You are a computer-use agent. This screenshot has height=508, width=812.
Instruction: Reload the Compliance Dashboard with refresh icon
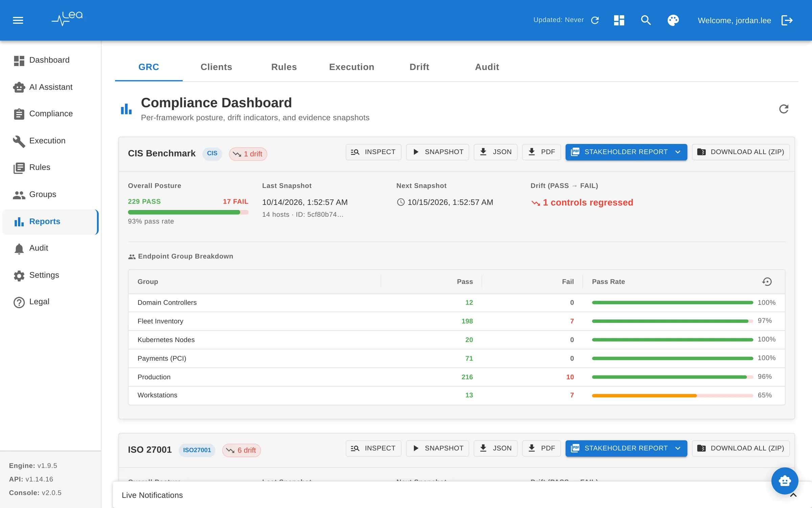click(x=784, y=109)
